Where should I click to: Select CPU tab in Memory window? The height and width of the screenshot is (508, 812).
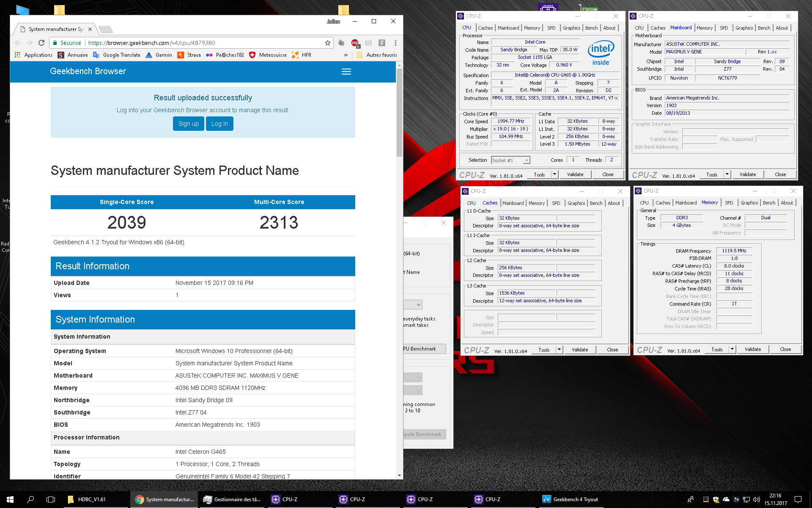pyautogui.click(x=644, y=203)
